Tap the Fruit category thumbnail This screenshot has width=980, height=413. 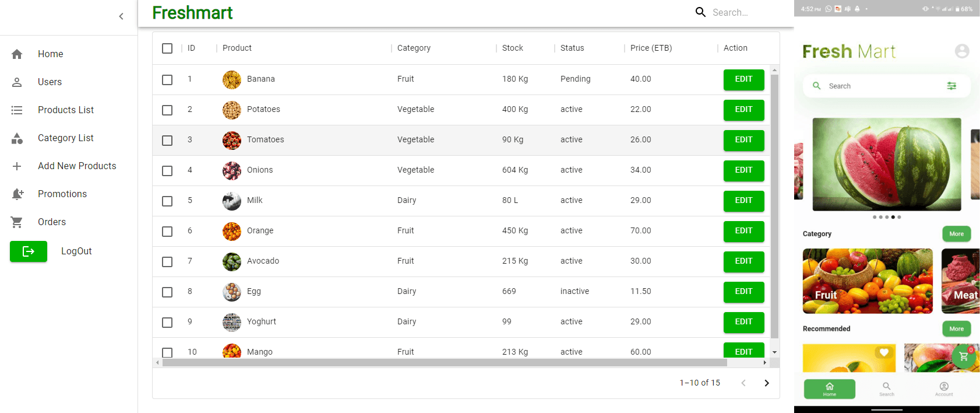click(868, 281)
